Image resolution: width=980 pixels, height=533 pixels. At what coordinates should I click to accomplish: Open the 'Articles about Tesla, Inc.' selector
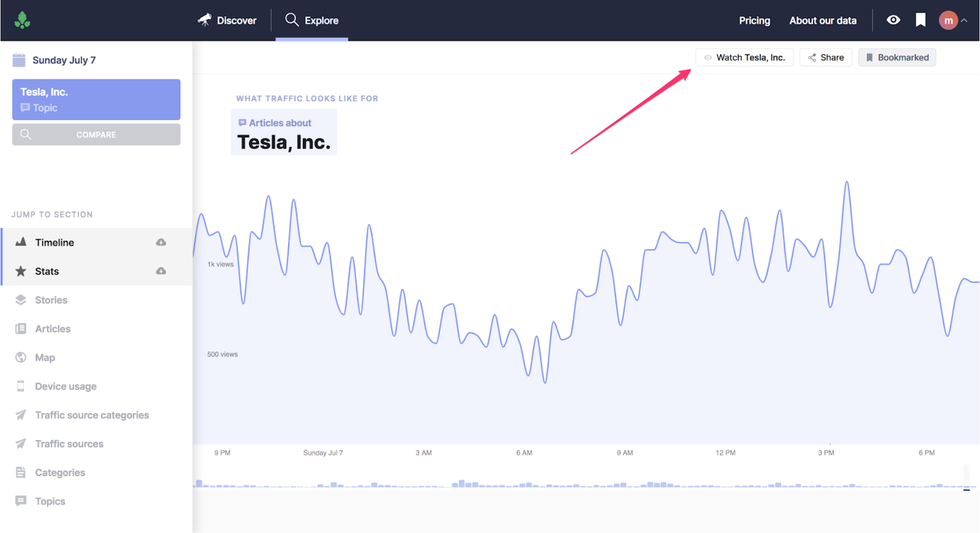(284, 132)
